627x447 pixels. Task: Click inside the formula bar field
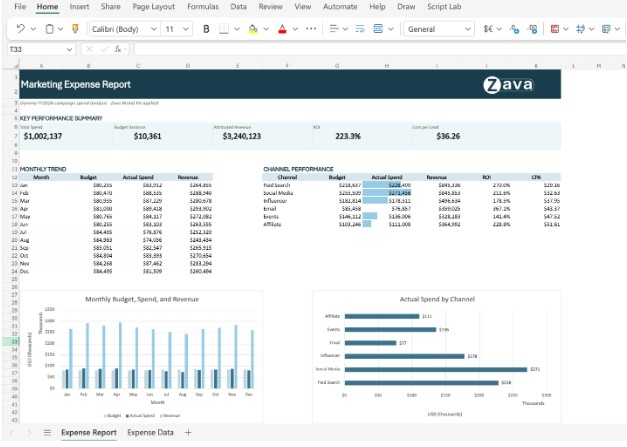380,49
